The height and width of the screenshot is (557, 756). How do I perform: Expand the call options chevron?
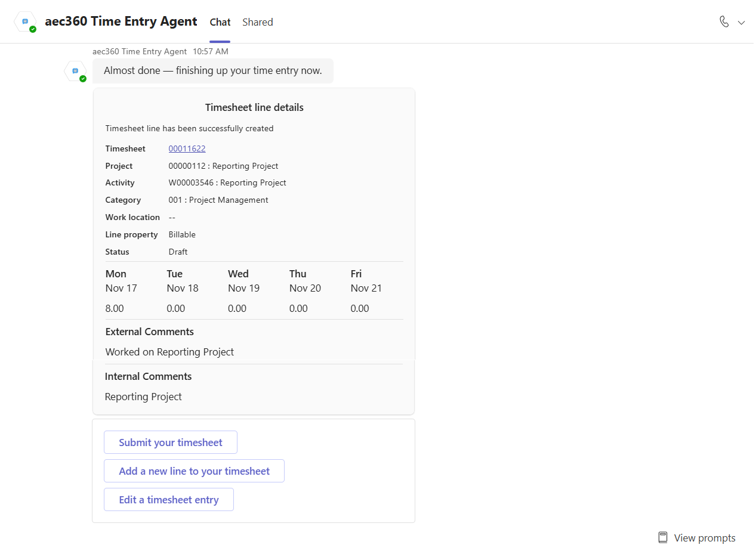(742, 23)
